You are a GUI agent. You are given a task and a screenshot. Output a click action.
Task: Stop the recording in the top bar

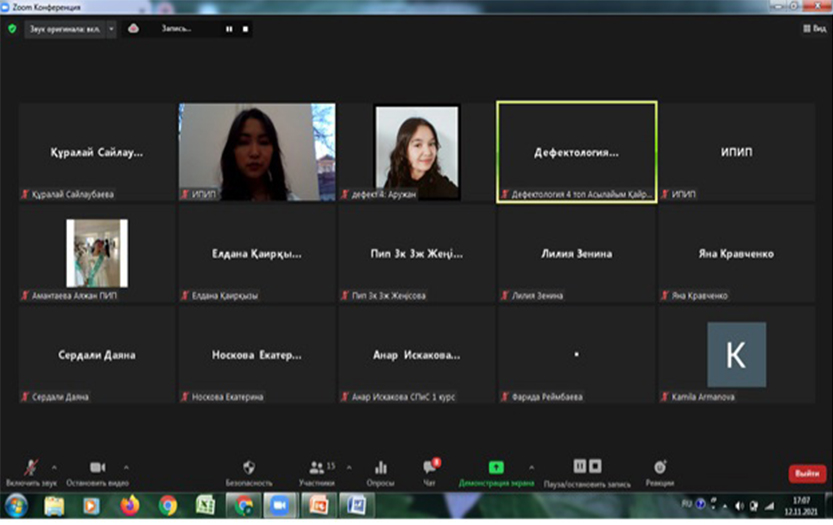tap(244, 29)
